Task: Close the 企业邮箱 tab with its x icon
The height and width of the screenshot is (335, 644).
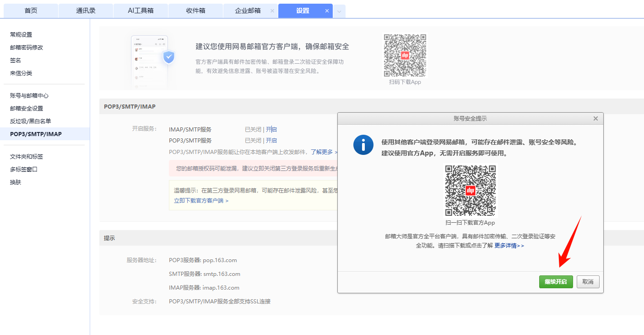Action: (272, 11)
